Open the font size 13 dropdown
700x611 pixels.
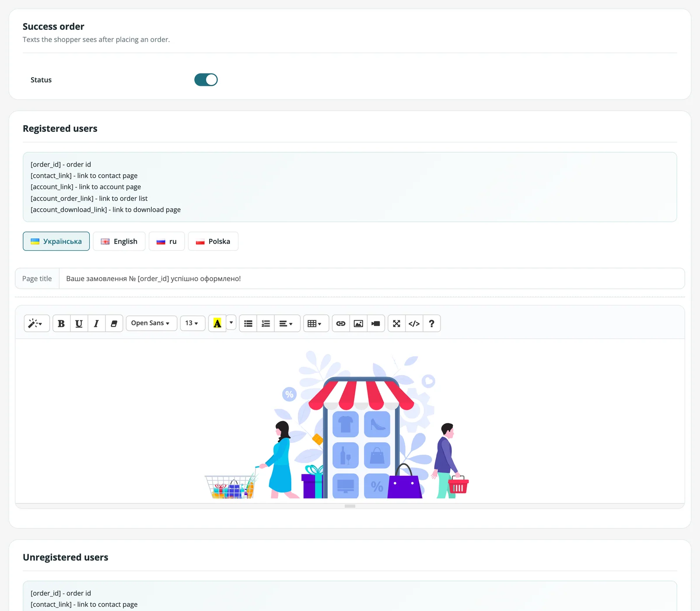click(x=192, y=323)
